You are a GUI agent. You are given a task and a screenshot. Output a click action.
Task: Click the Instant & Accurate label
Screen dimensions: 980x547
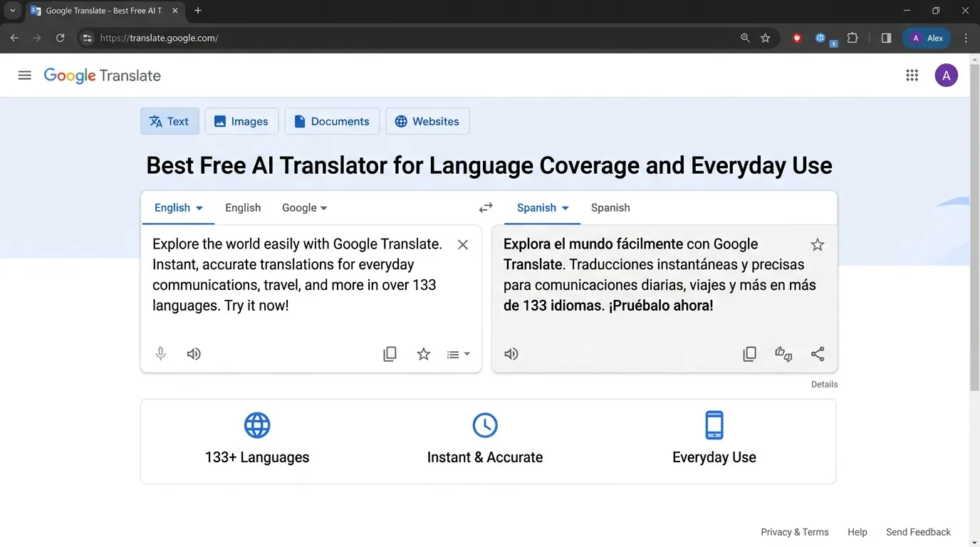tap(485, 457)
